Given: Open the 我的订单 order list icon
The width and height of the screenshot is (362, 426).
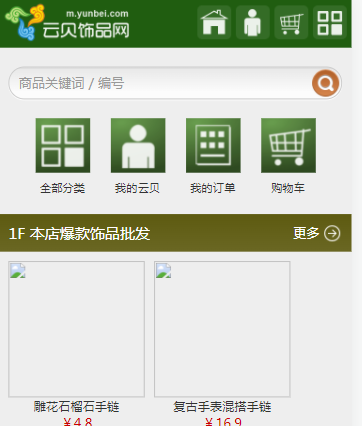Looking at the screenshot, I should [x=213, y=145].
